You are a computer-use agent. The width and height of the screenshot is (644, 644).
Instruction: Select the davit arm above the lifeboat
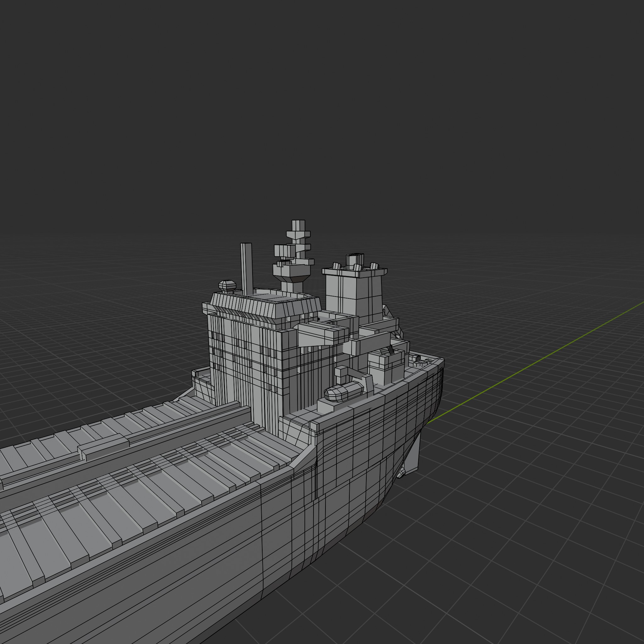pos(354,373)
